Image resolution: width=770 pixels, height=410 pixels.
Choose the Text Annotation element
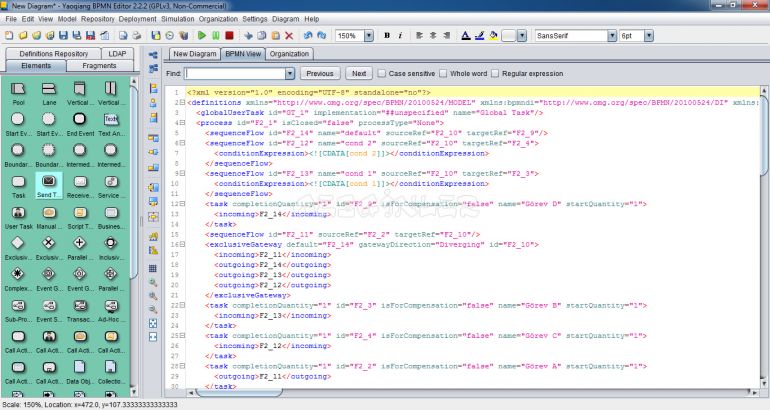pyautogui.click(x=111, y=124)
